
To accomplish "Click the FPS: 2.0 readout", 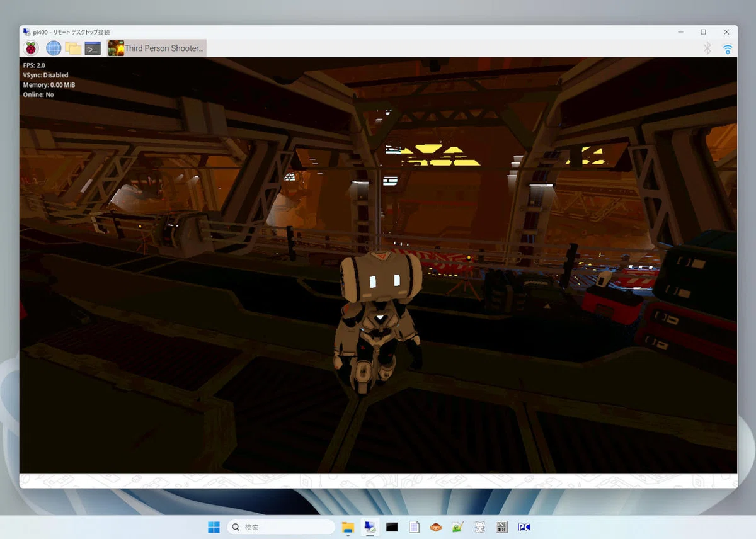I will coord(34,65).
